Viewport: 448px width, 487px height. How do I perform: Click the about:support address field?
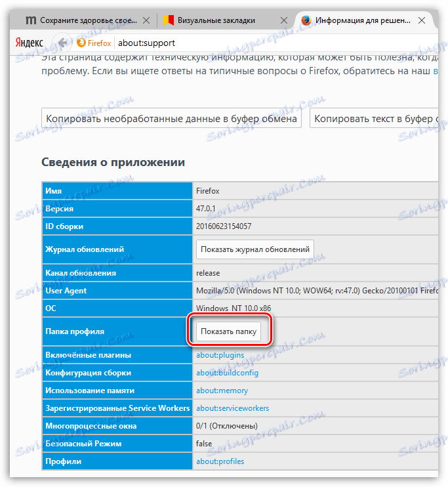tap(276, 43)
